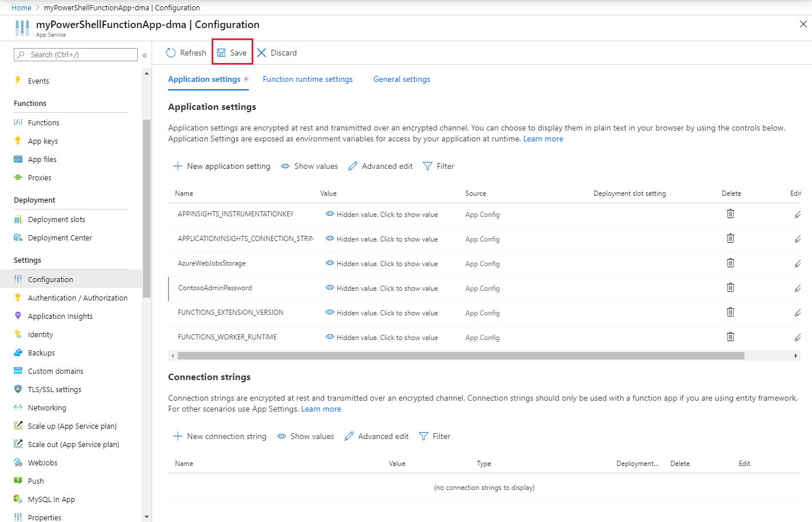Reveal hidden value of FUNCTIONS_WORKER_RUNTIME
The width and height of the screenshot is (812, 522).
coord(381,338)
